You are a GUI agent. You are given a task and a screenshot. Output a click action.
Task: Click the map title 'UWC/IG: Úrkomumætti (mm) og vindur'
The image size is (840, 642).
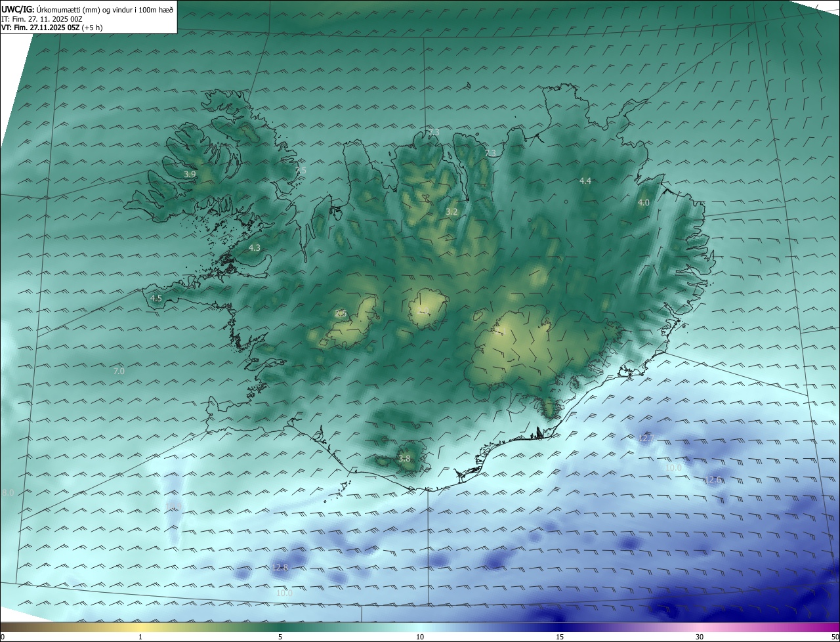(x=87, y=10)
